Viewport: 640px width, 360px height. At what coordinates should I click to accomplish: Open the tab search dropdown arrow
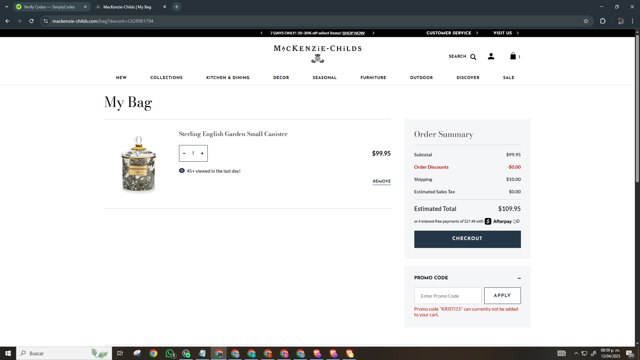[7, 7]
